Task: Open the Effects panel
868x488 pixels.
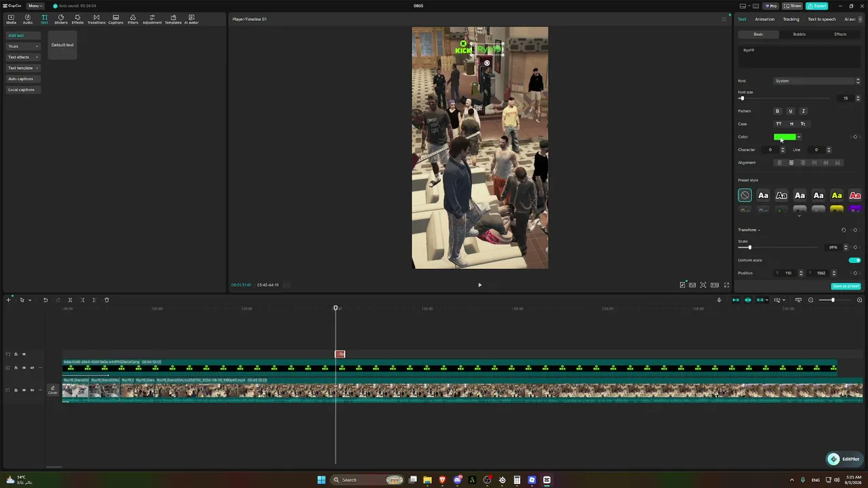Action: pyautogui.click(x=77, y=19)
